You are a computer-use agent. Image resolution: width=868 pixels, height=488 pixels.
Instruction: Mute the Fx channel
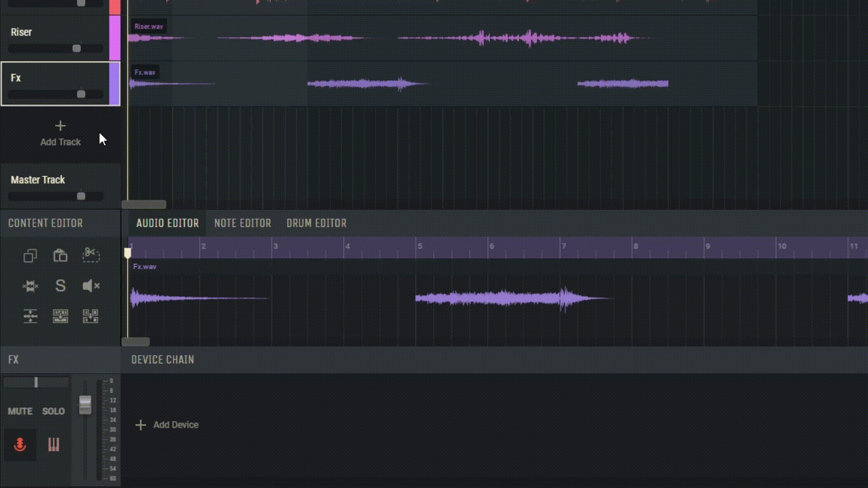20,411
